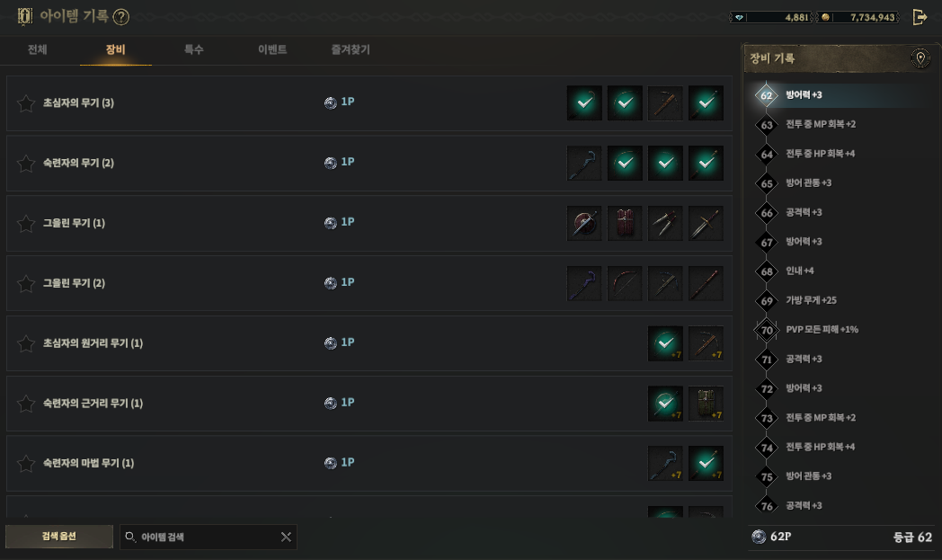Clear the item search with X button
The image size is (942, 560).
tap(286, 538)
